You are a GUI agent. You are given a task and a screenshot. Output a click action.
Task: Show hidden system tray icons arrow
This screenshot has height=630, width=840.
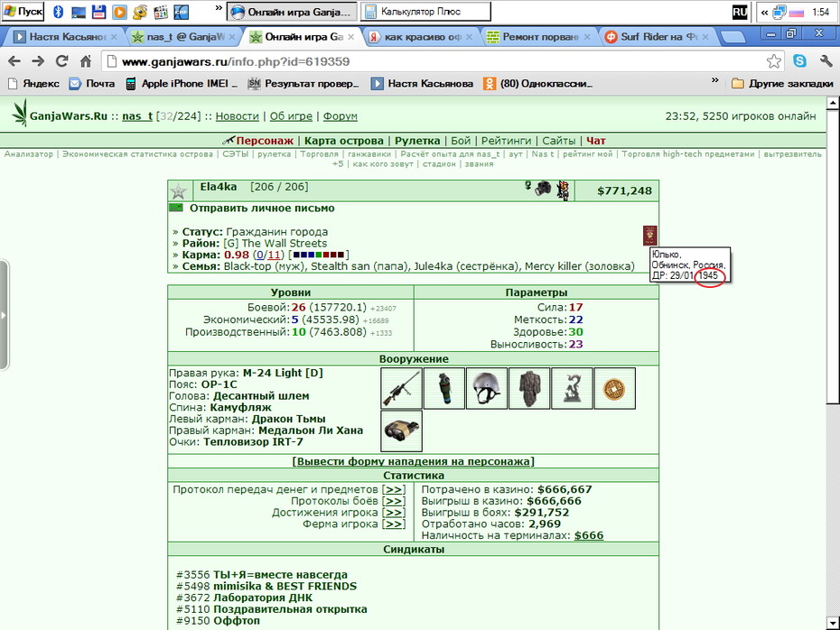(x=764, y=12)
